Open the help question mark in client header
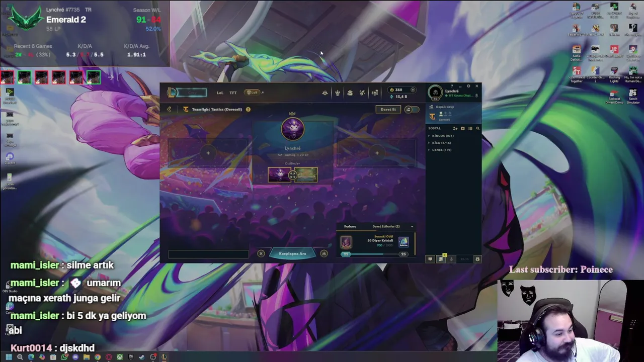This screenshot has height=362, width=644. click(452, 86)
